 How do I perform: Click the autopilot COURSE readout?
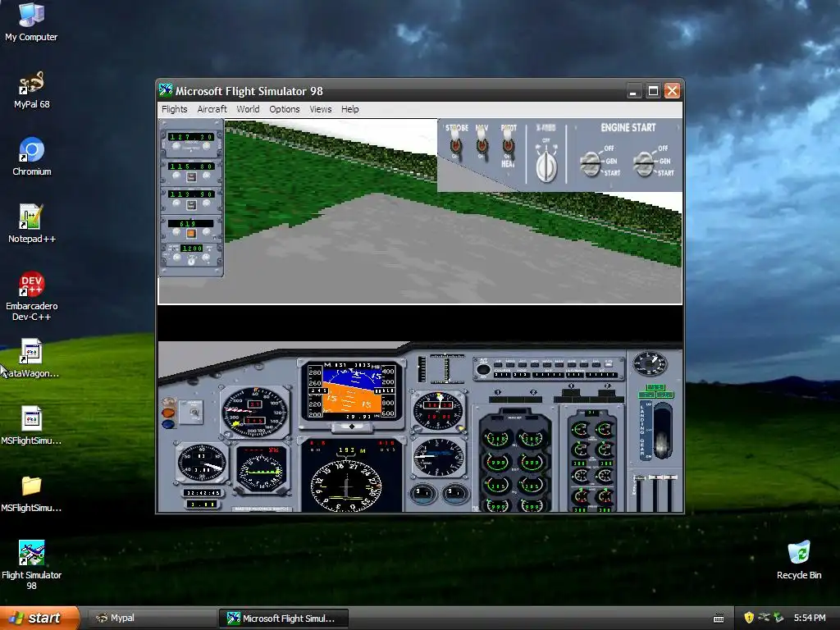pyautogui.click(x=502, y=374)
